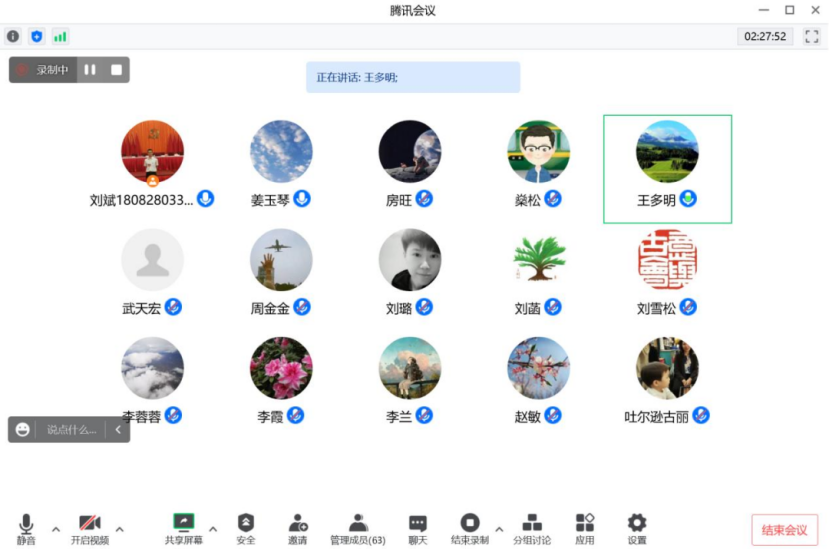This screenshot has width=830, height=550.
Task: Click host badge on 刘斌 avatar
Action: 152,181
